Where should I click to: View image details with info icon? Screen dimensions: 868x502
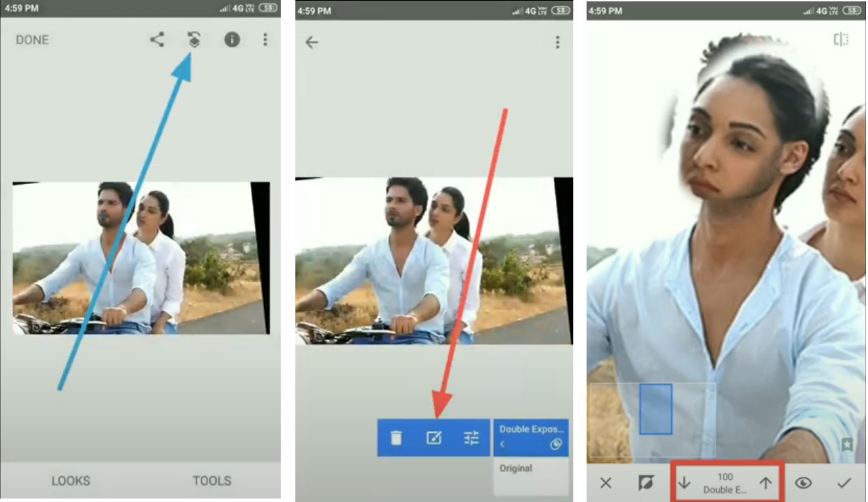tap(231, 40)
